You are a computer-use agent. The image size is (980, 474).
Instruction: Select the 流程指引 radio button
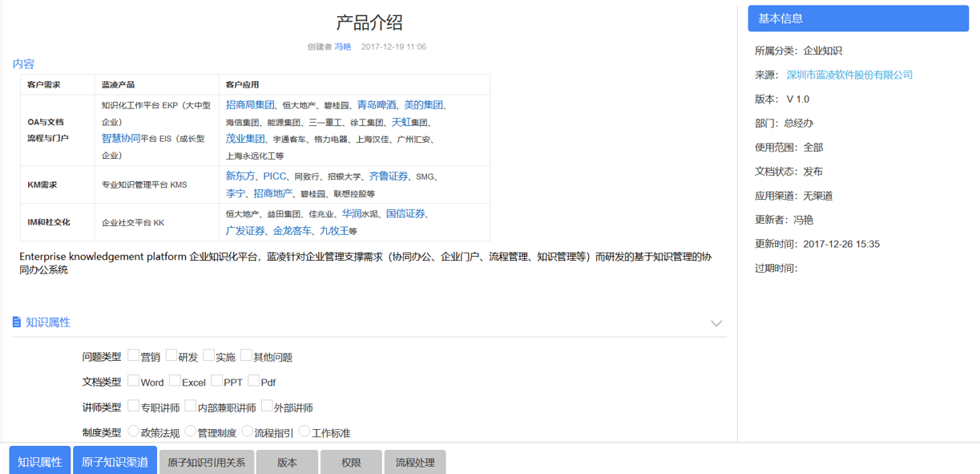[247, 431]
